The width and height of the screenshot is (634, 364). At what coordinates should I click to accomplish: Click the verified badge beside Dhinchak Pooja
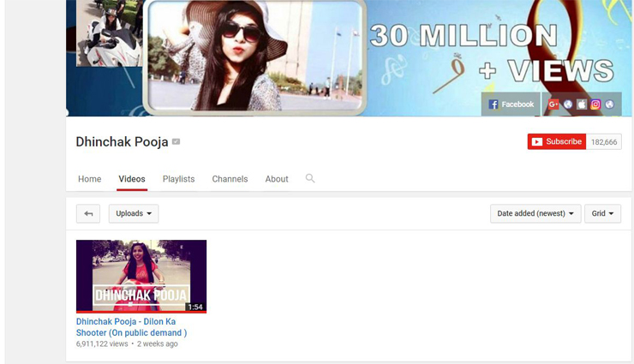[x=176, y=142]
